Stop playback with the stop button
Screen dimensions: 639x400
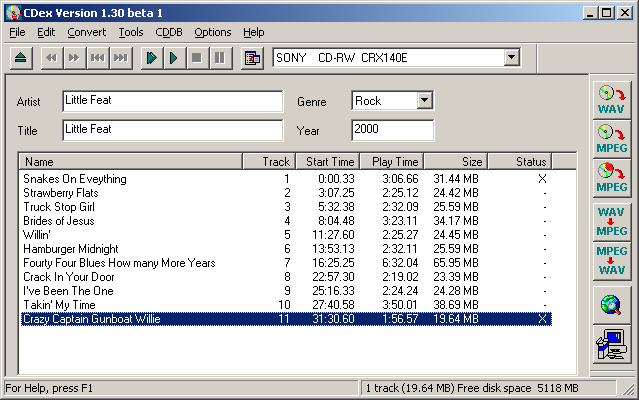tap(197, 58)
